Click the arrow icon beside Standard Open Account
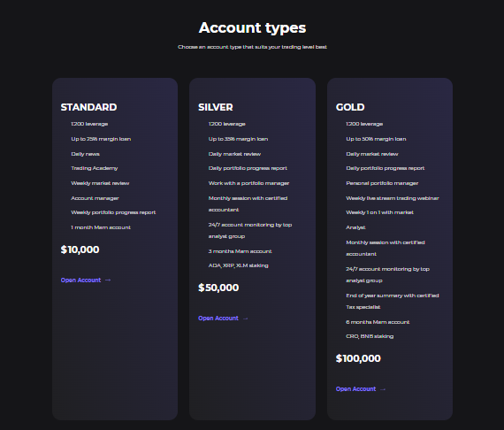Image resolution: width=504 pixels, height=430 pixels. tap(108, 280)
